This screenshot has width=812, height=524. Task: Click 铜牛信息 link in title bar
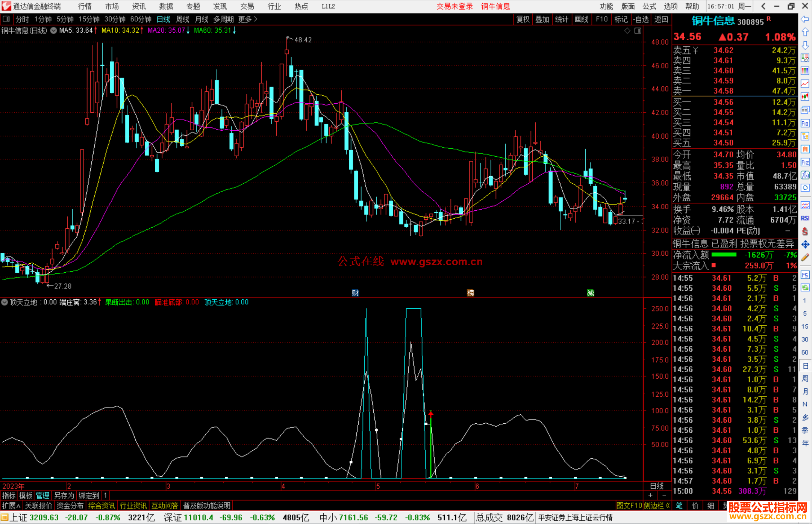pyautogui.click(x=495, y=6)
